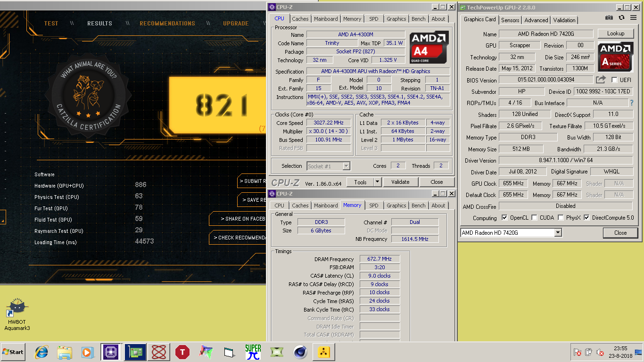Image resolution: width=644 pixels, height=362 pixels.
Task: Open SPD tab in lower CPU-Z window
Action: click(x=374, y=206)
